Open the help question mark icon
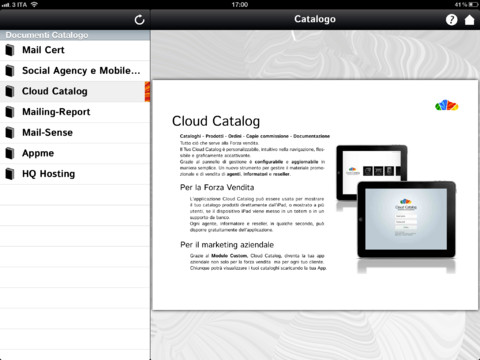 click(x=451, y=20)
